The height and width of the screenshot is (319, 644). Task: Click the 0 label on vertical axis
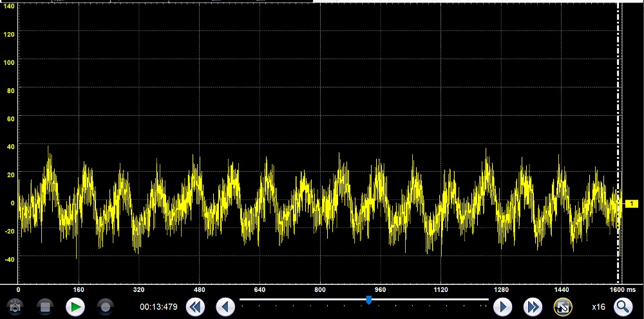[12, 203]
